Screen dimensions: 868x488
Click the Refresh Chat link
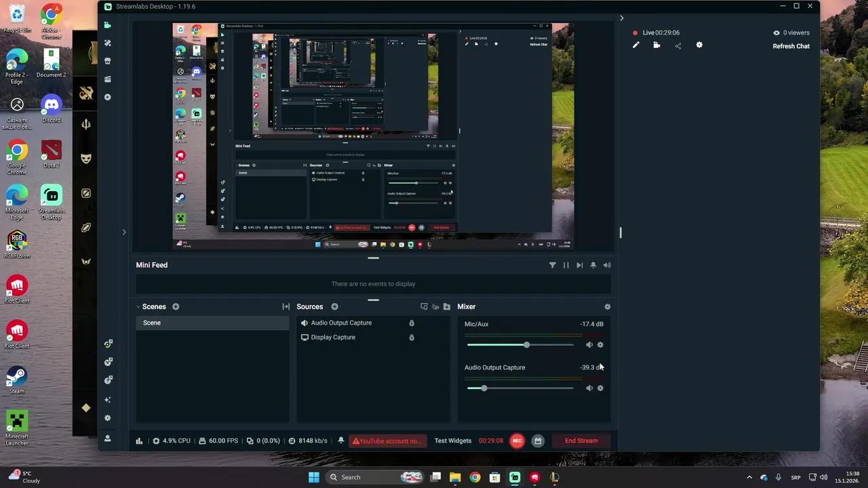(791, 46)
